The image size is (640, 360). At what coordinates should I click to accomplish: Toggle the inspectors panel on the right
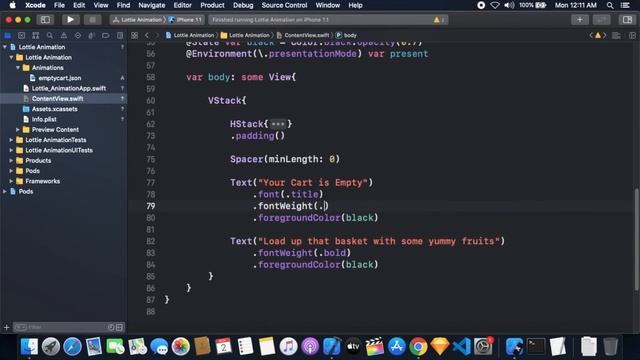click(627, 20)
